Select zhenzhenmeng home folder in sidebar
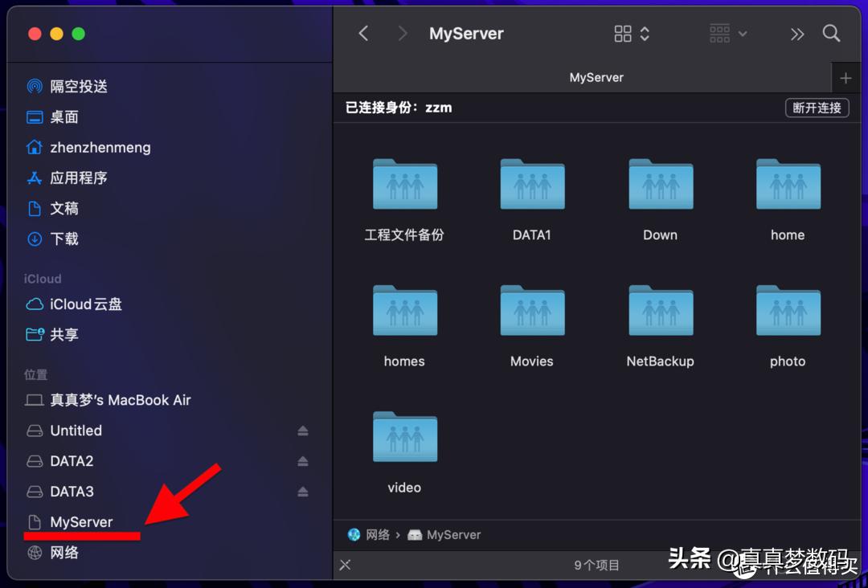This screenshot has width=868, height=588. [x=100, y=147]
